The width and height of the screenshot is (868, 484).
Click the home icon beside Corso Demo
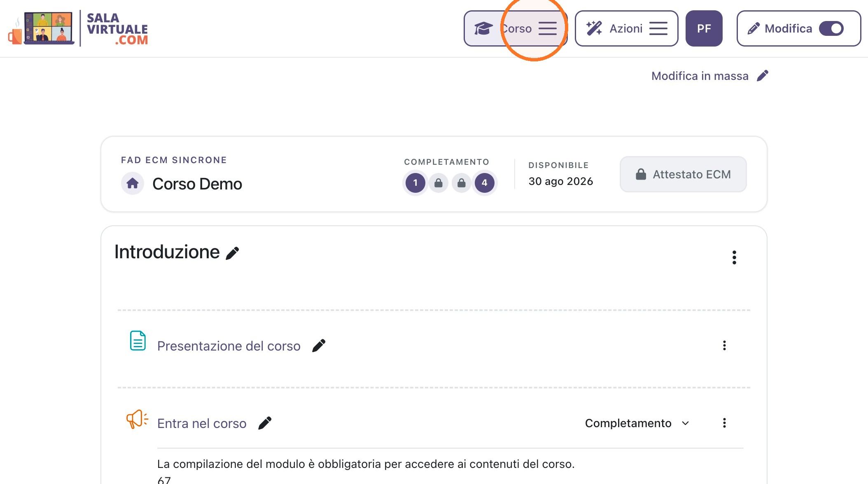(x=133, y=183)
